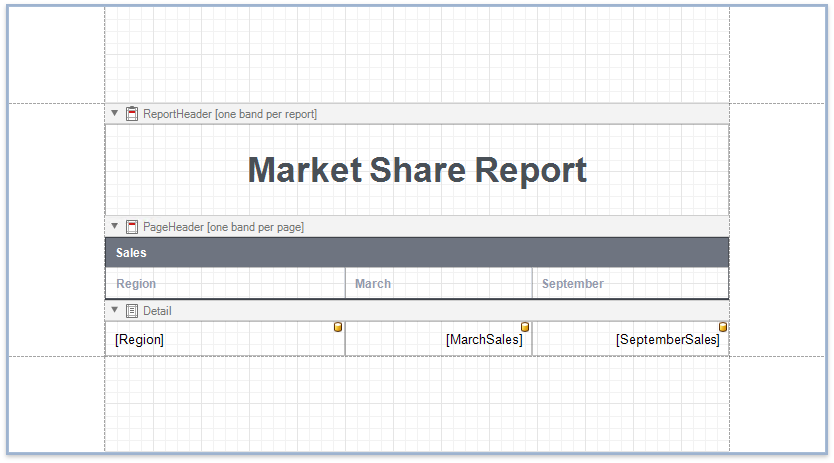Select the March column header cell

(438, 284)
